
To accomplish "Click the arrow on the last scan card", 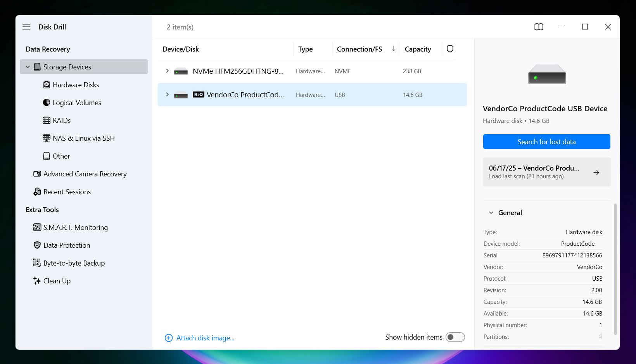I will coord(596,173).
